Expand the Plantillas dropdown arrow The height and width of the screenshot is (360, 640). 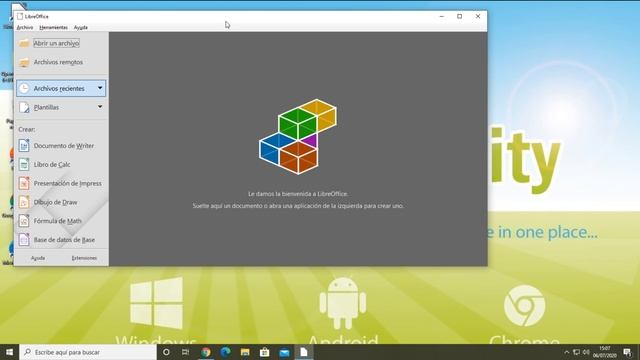(100, 107)
